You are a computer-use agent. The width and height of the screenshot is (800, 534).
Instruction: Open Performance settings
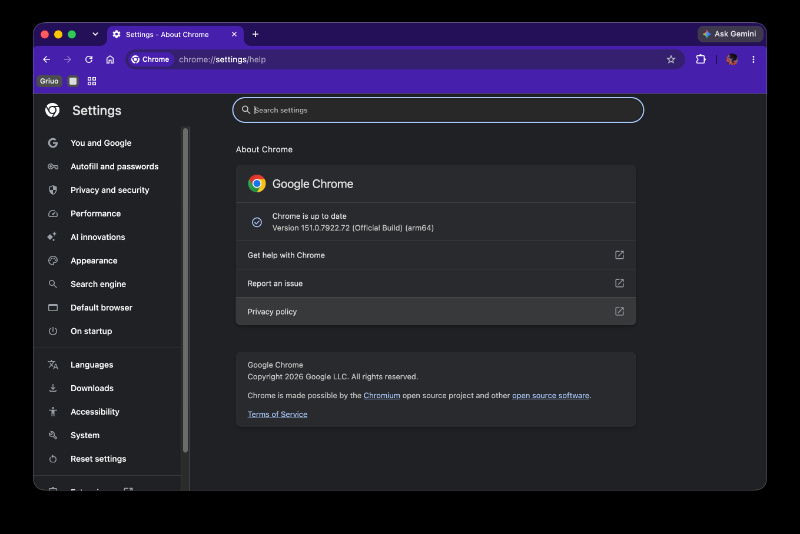pyautogui.click(x=95, y=213)
